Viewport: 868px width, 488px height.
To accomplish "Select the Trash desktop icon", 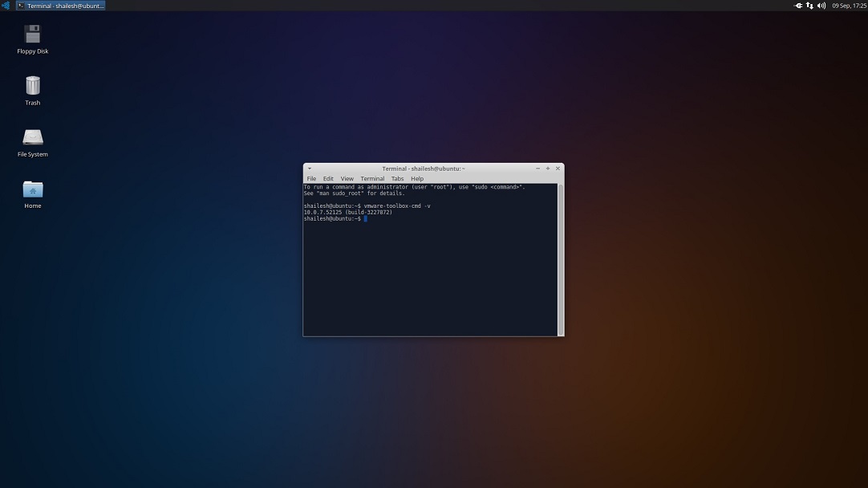I will coord(33,90).
